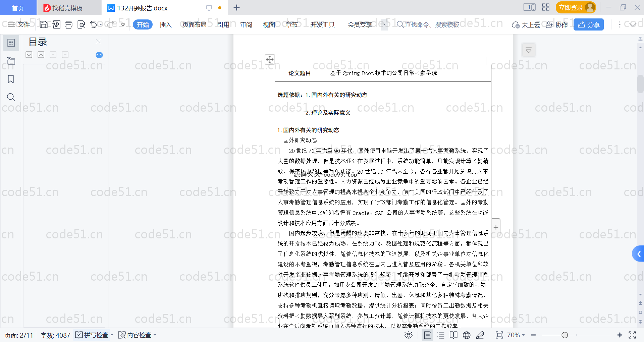Select the 章节 ribbon tab
Image resolution: width=644 pixels, height=342 pixels.
[x=292, y=24]
